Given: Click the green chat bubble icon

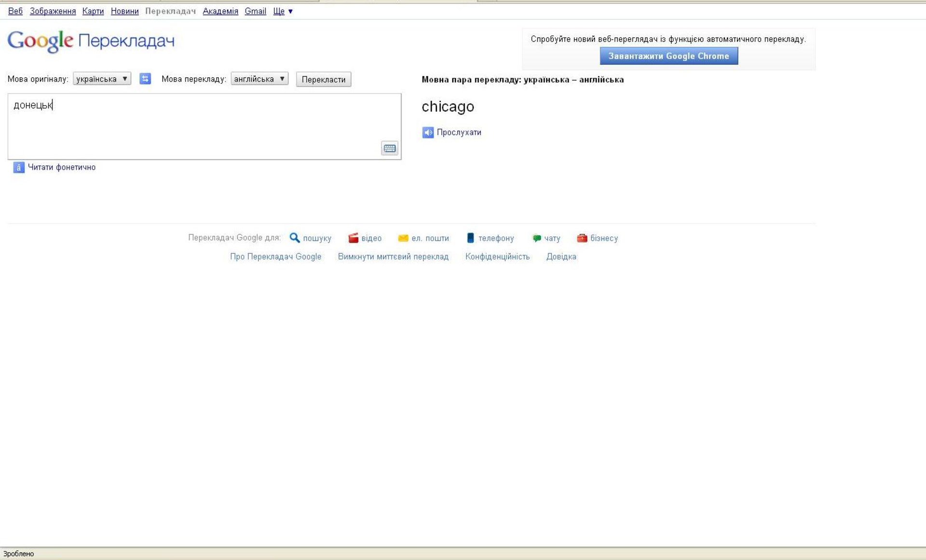Looking at the screenshot, I should click(x=537, y=238).
